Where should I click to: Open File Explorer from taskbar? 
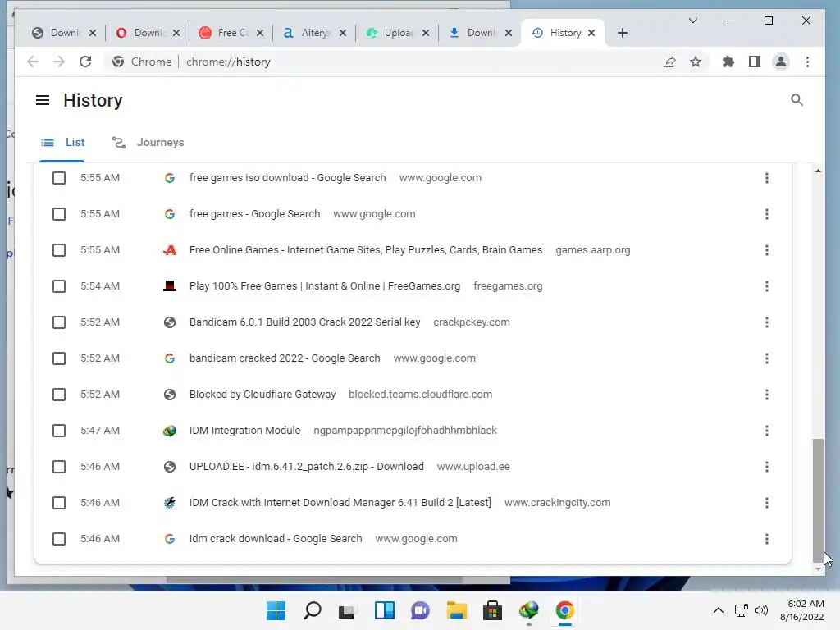coord(456,610)
